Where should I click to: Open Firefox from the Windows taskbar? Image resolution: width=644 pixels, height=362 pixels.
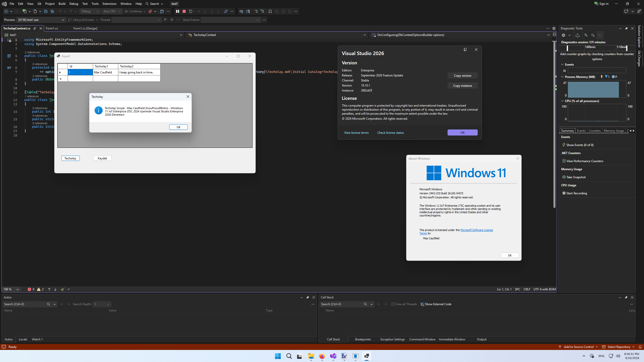[x=322, y=356]
